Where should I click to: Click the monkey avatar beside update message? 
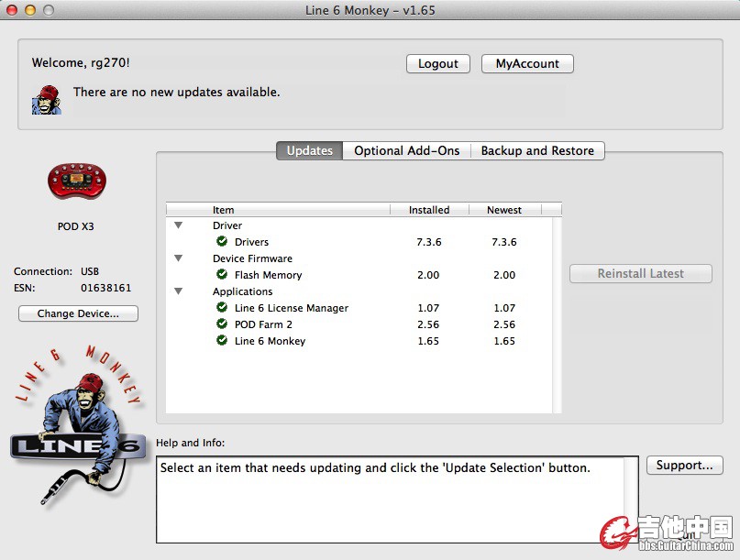point(46,100)
